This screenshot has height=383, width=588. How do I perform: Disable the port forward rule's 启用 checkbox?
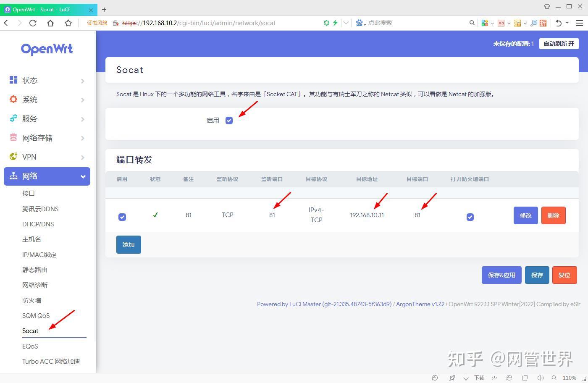122,217
